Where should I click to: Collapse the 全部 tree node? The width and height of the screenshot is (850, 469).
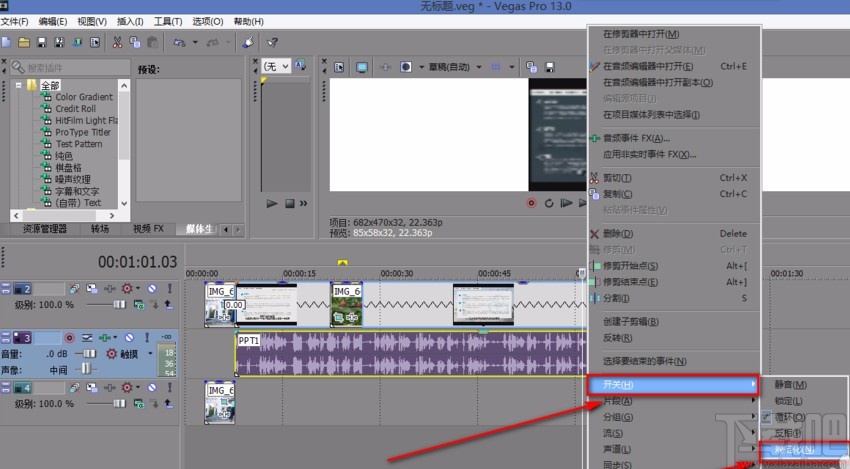tap(18, 85)
